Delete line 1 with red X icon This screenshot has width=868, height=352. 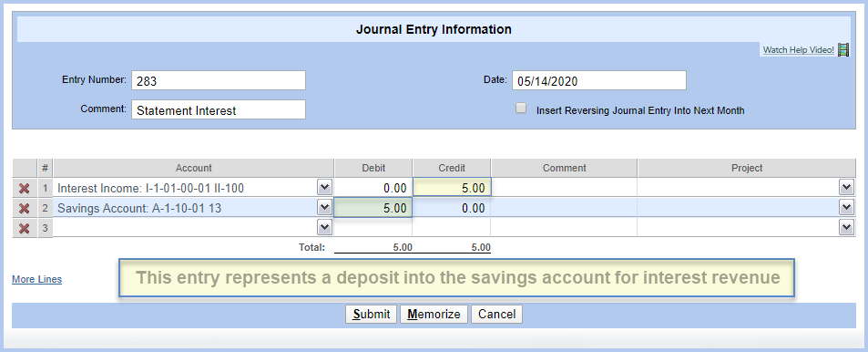pos(24,189)
